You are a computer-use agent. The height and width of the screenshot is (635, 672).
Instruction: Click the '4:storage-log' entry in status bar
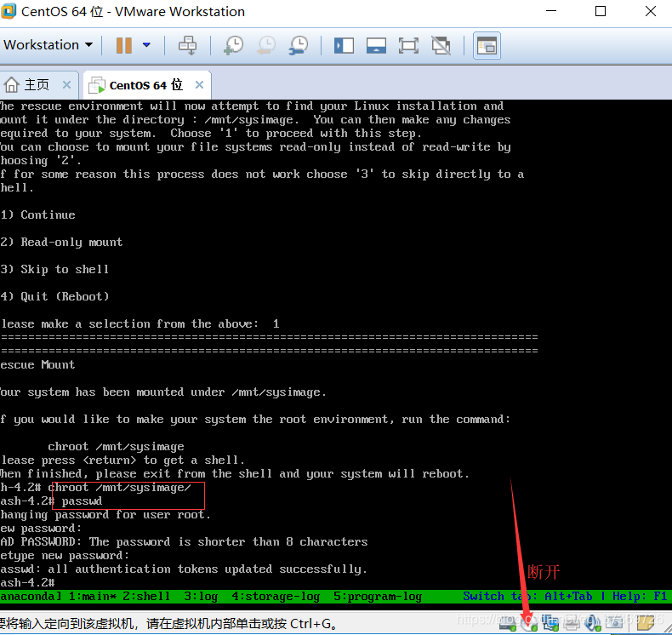coord(276,597)
